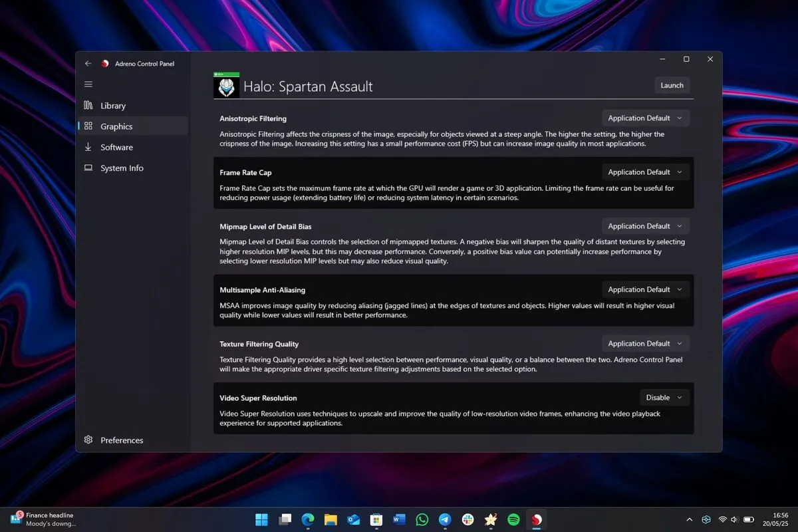Open Spotify from the taskbar
The width and height of the screenshot is (798, 532).
[513, 520]
